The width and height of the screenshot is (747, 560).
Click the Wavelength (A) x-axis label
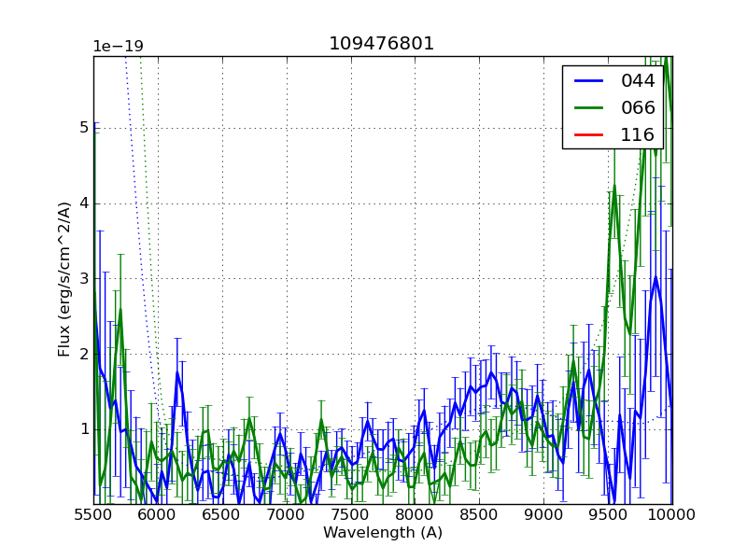click(x=383, y=533)
